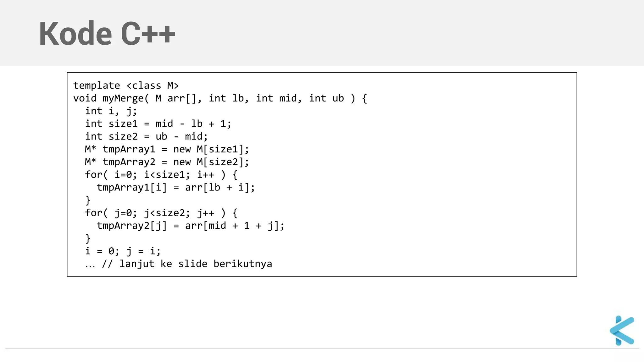Click the tmpArray2[j] assignment statement
The width and height of the screenshot is (644, 362).
191,226
